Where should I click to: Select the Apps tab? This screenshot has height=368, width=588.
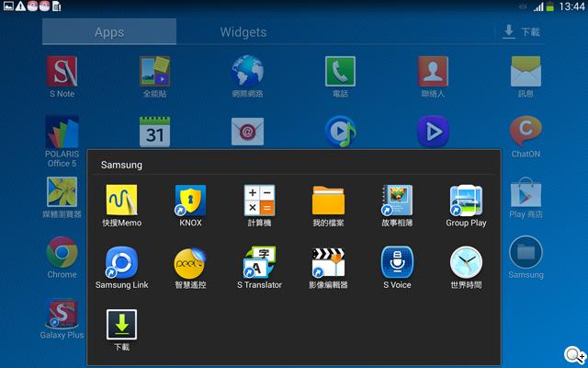click(109, 32)
